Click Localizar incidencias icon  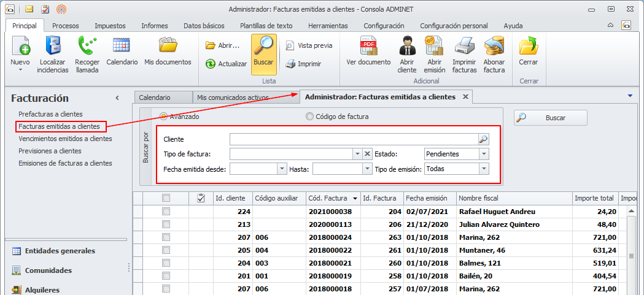pyautogui.click(x=53, y=45)
